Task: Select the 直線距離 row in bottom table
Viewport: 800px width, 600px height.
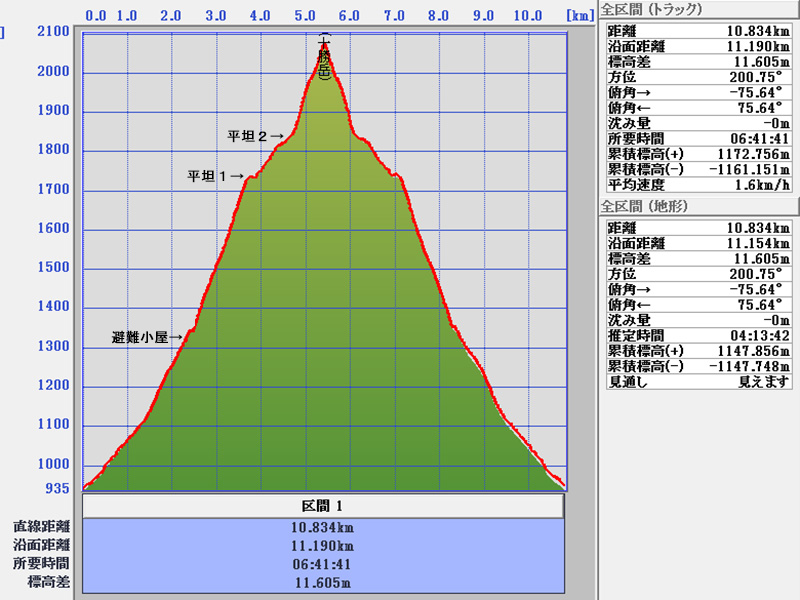Action: pos(323,527)
